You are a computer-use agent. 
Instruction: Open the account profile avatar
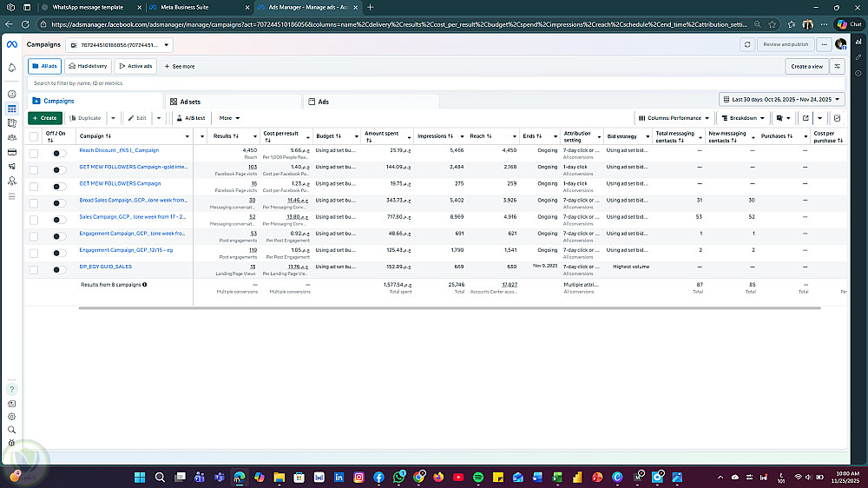point(841,44)
